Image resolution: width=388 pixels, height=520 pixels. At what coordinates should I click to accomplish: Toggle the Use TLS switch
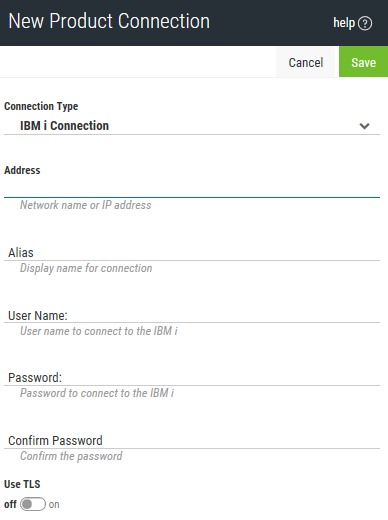tap(33, 504)
